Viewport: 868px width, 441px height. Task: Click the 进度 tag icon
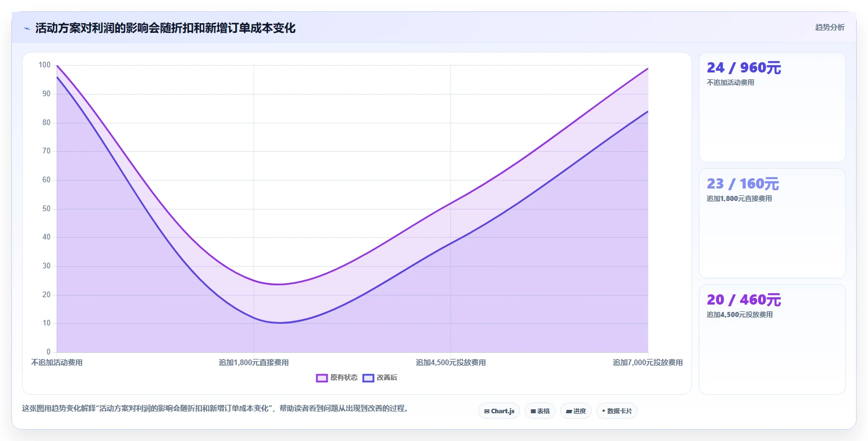(569, 411)
